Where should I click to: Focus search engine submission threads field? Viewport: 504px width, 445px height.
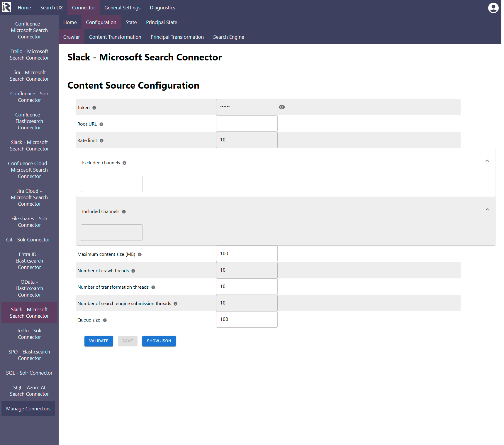click(247, 303)
